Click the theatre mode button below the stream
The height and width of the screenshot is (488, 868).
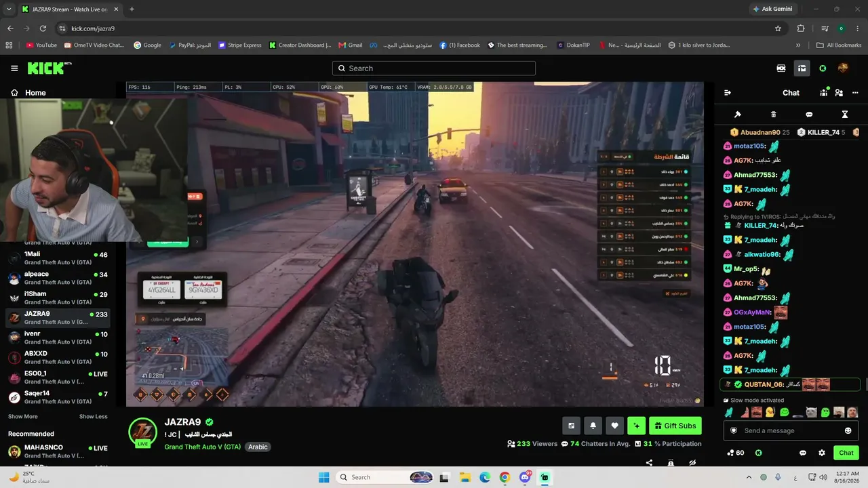(x=571, y=426)
